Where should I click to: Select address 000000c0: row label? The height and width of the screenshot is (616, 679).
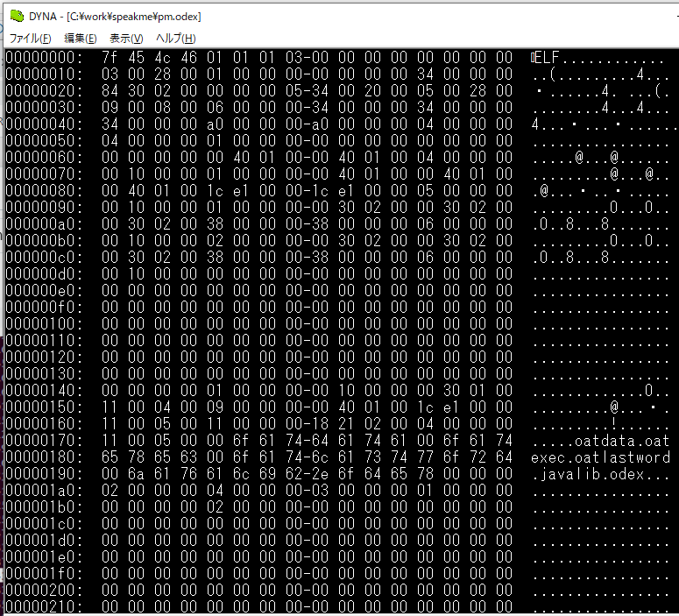[44, 258]
